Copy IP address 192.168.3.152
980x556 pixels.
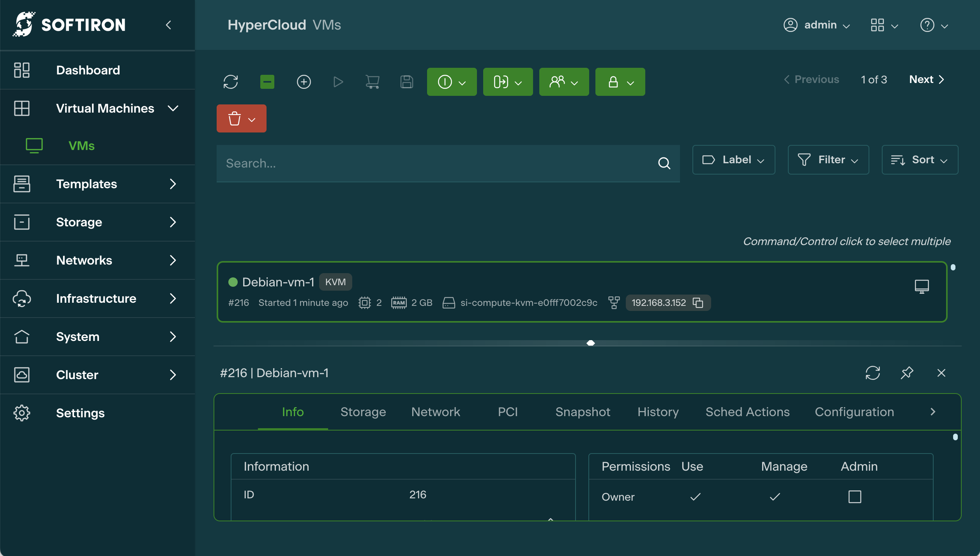(x=698, y=303)
